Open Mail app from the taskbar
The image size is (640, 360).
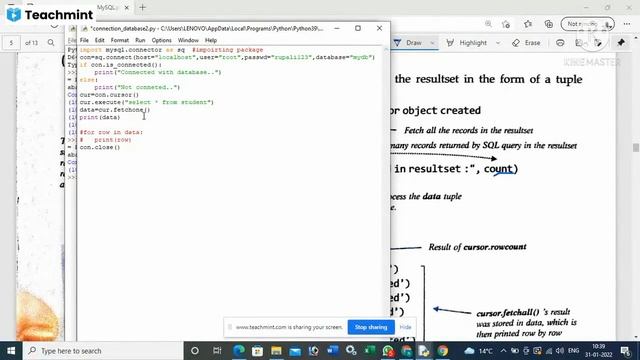pyautogui.click(x=295, y=351)
